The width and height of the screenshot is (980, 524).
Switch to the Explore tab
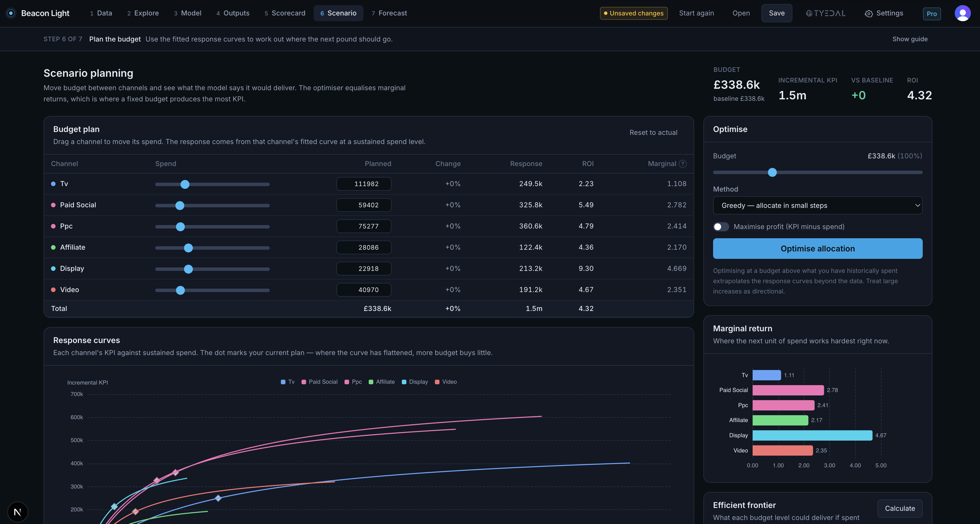click(x=143, y=13)
